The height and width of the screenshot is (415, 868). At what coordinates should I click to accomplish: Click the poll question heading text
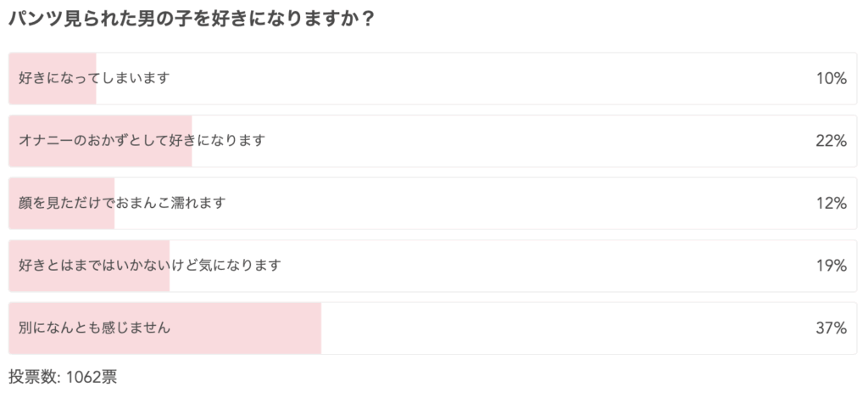coord(192,20)
